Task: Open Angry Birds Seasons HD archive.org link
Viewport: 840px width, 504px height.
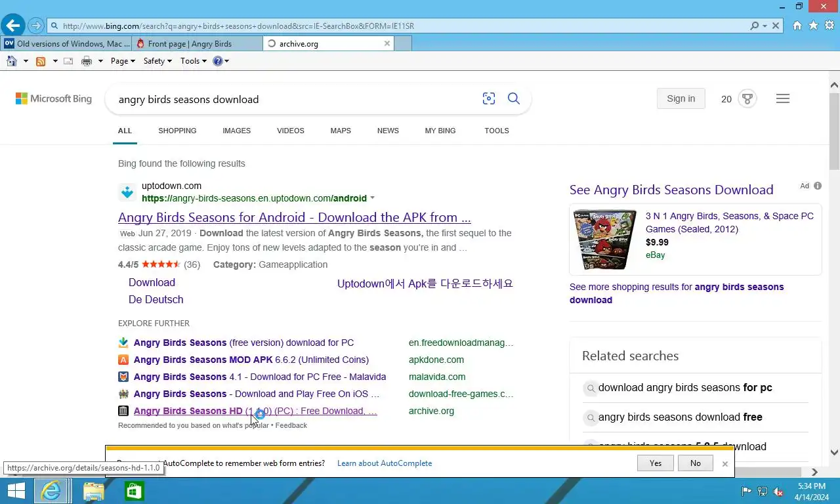Action: [x=255, y=411]
